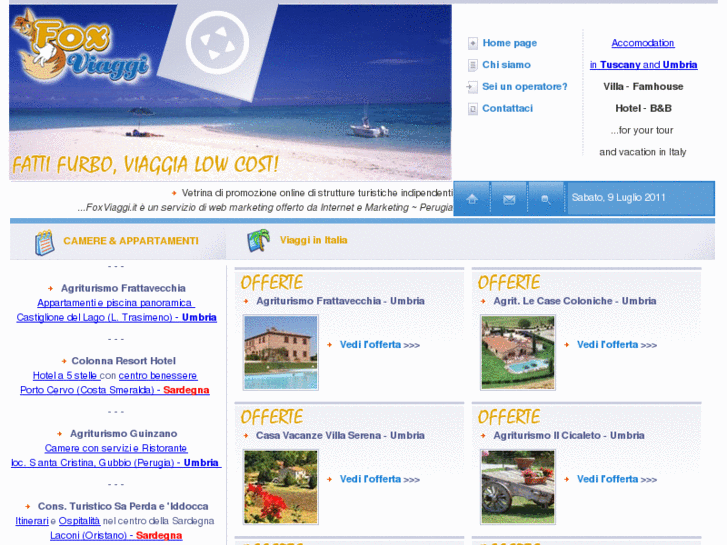Screen dimensions: 727x545
Task: Open Le Case Coloniche aerial pool thumbnail
Action: [518, 353]
